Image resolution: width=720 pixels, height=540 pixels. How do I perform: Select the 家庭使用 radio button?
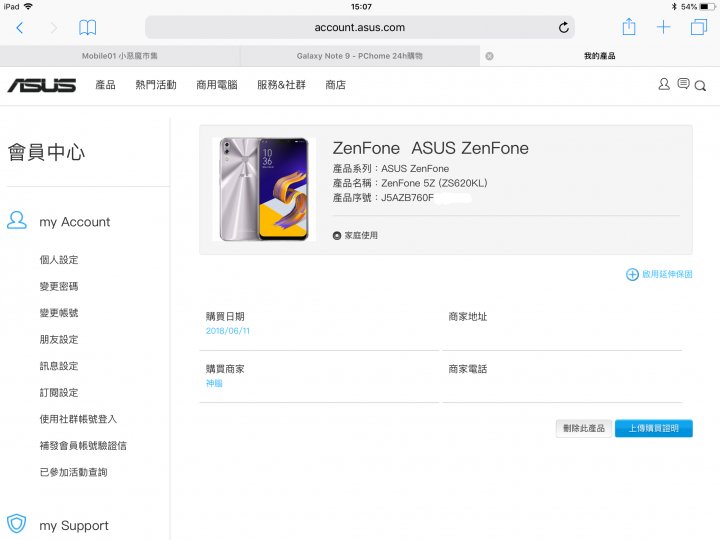coord(337,236)
